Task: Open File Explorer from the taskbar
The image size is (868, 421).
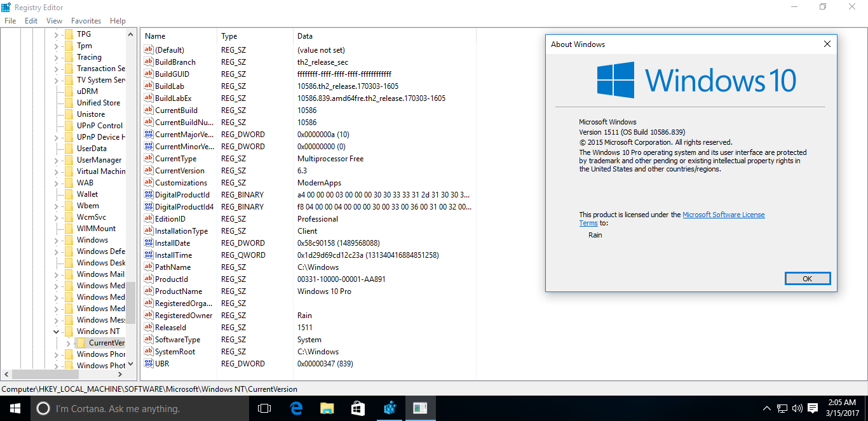Action: [x=327, y=408]
